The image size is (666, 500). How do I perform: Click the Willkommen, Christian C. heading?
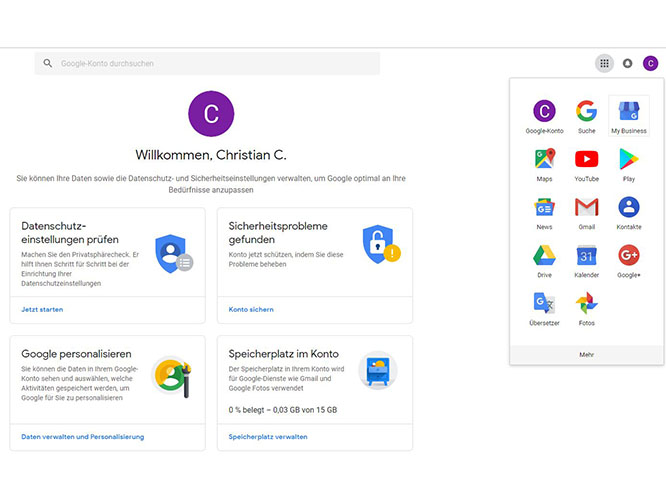click(211, 155)
